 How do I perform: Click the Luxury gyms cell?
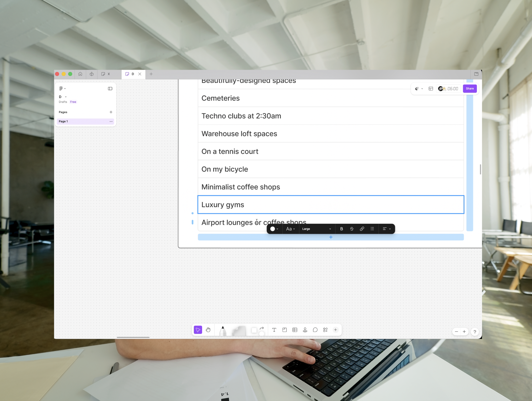click(331, 205)
